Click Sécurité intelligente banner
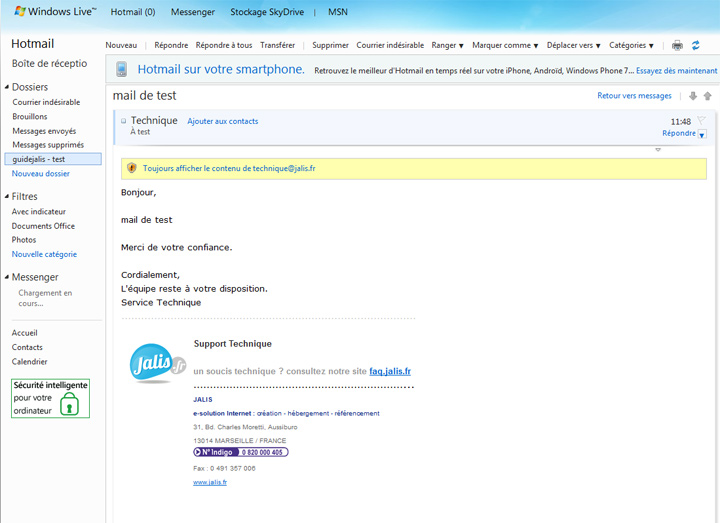Viewport: 720px width, 523px height. 51,398
